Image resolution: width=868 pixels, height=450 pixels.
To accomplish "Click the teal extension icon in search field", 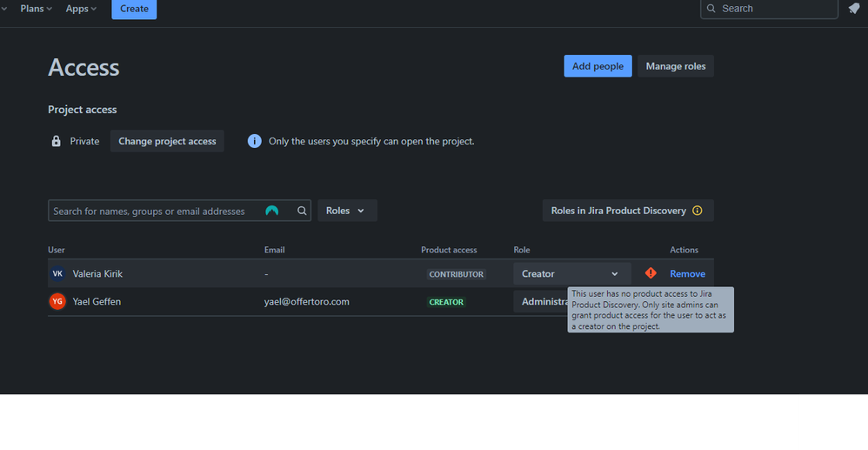I will (x=272, y=211).
